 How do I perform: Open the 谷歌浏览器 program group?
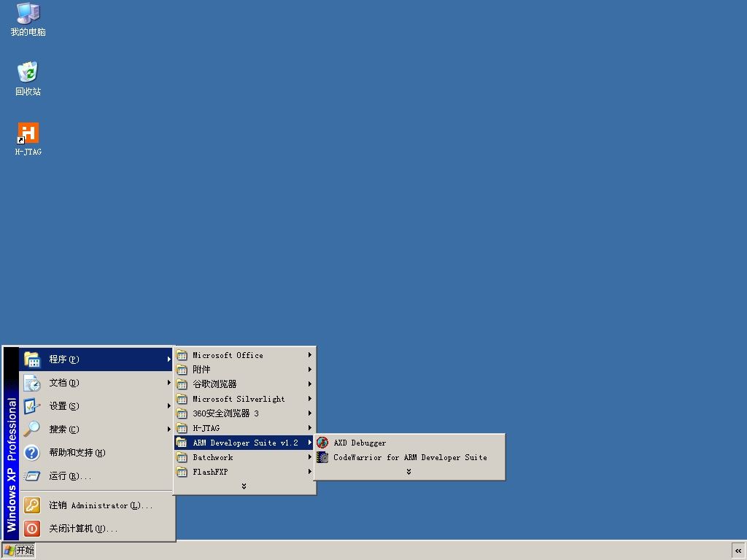click(x=244, y=384)
